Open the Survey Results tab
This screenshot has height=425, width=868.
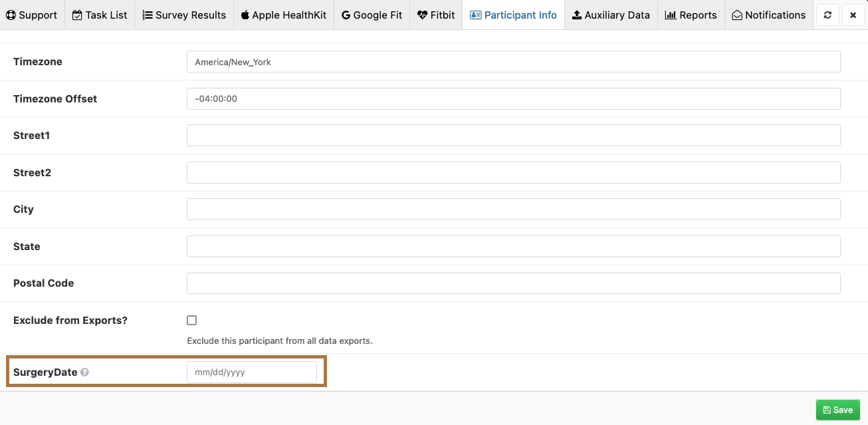pos(184,15)
